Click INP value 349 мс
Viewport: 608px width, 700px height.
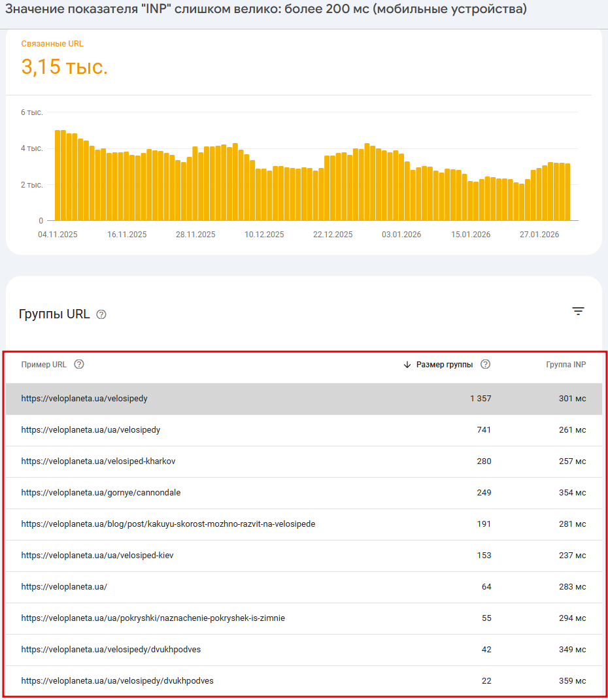[x=572, y=650]
